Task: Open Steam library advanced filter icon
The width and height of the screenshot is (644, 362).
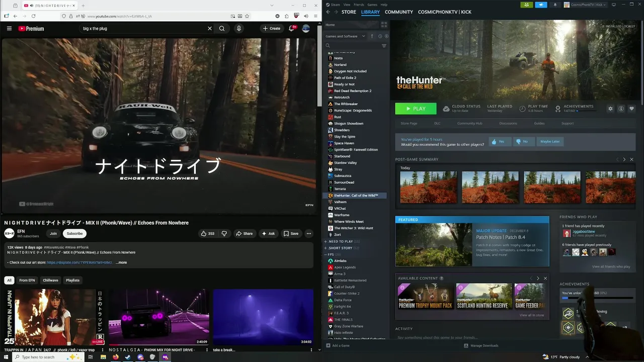Action: [x=384, y=46]
